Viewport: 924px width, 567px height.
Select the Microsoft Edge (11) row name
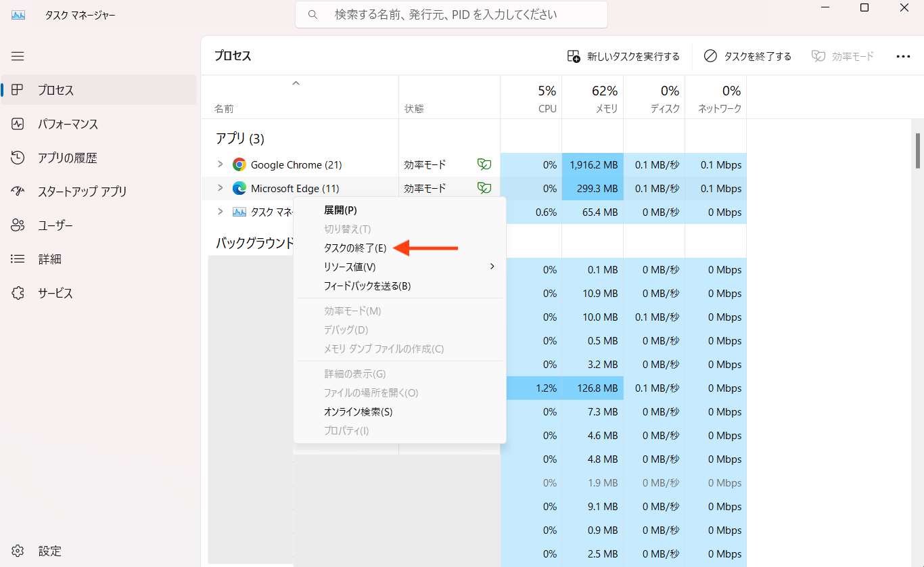[295, 188]
